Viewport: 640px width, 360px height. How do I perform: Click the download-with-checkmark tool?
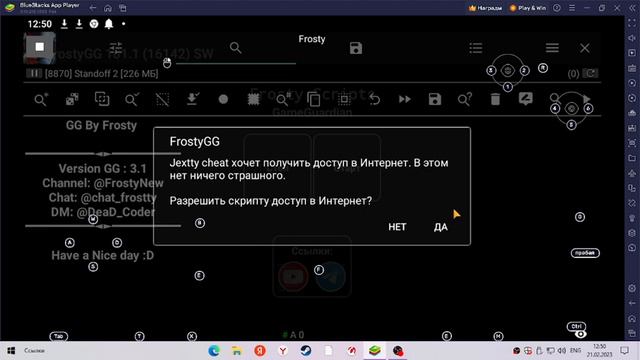coord(193,99)
